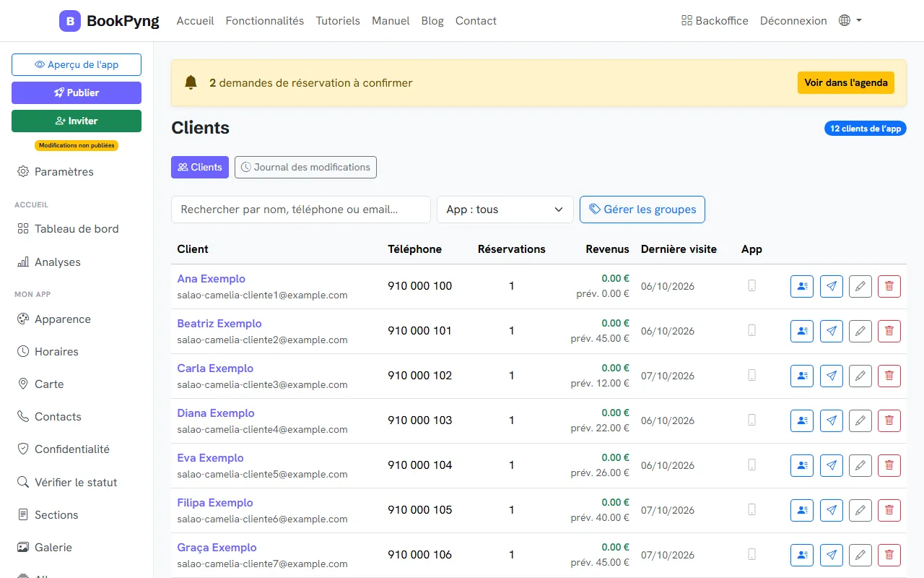Select the email salao-camelia-cliente6@example.com
Screen dimensions: 924x578
tap(263, 519)
